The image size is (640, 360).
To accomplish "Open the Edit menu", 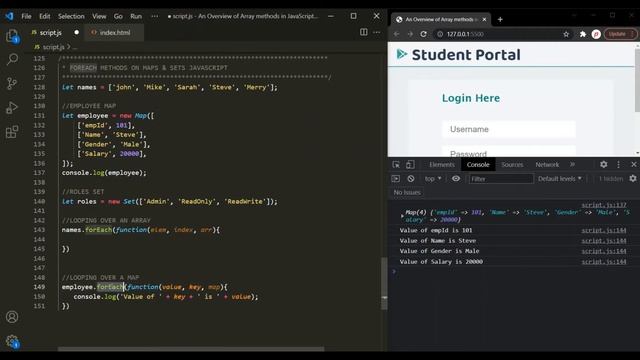I will point(44,16).
